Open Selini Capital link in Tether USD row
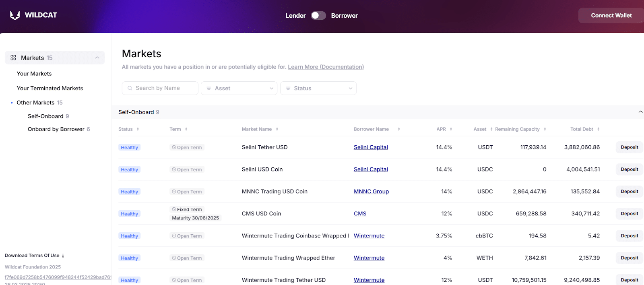This screenshot has height=285, width=644. (x=371, y=147)
